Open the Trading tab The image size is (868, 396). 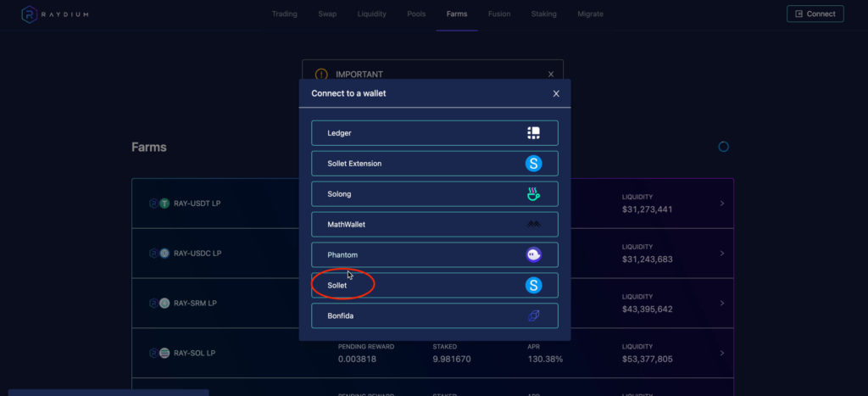pos(285,14)
